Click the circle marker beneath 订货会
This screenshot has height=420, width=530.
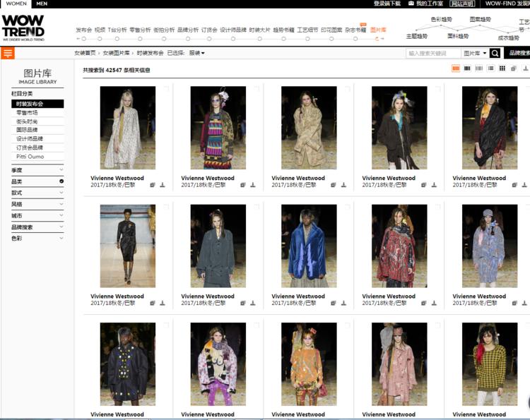(x=209, y=39)
